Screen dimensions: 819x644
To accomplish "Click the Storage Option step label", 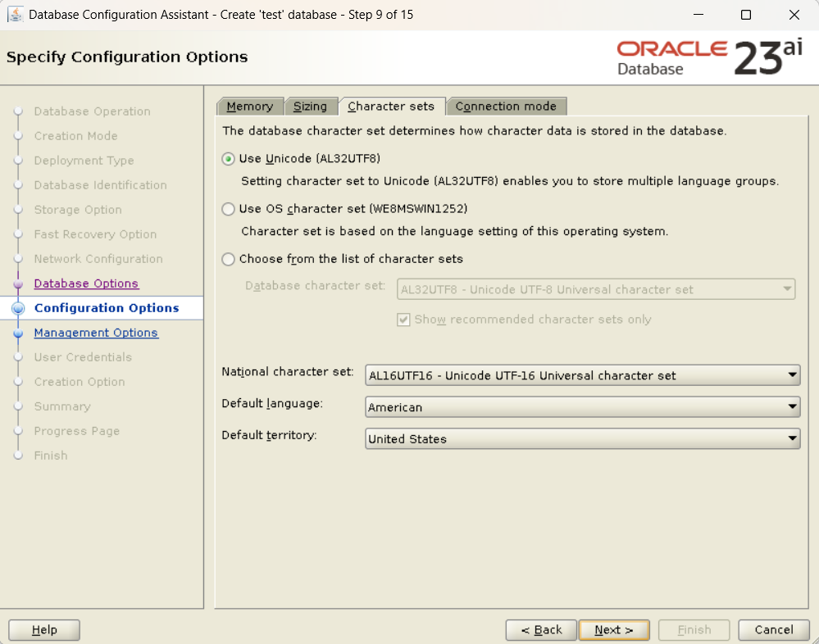I will (78, 210).
